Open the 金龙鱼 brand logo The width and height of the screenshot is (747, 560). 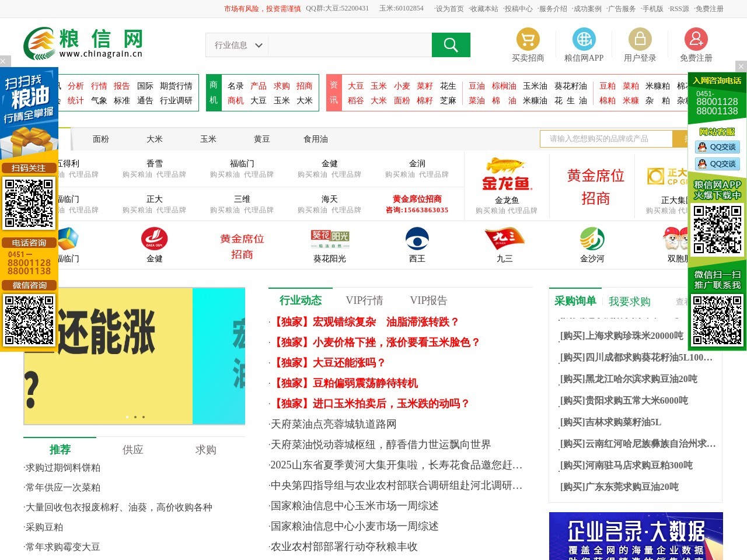506,174
